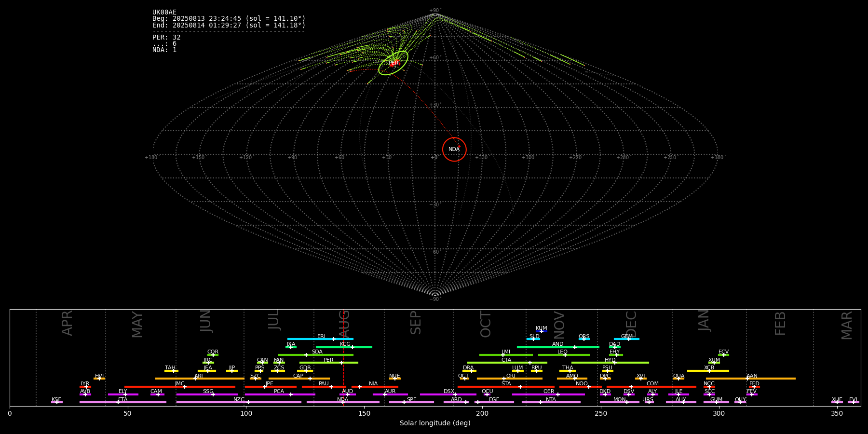Image resolution: width=868 pixels, height=434 pixels.
Task: Click the PER shower bar in the timeline
Action: [x=329, y=363]
